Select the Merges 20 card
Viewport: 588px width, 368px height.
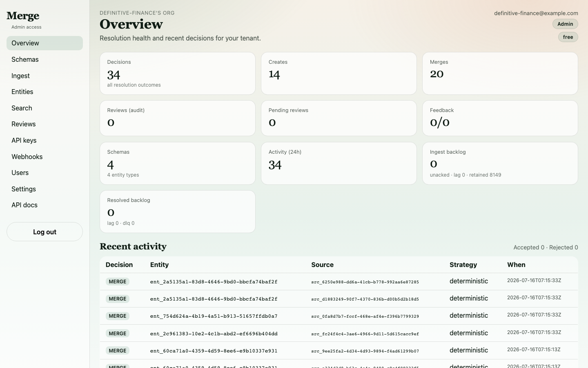(500, 74)
